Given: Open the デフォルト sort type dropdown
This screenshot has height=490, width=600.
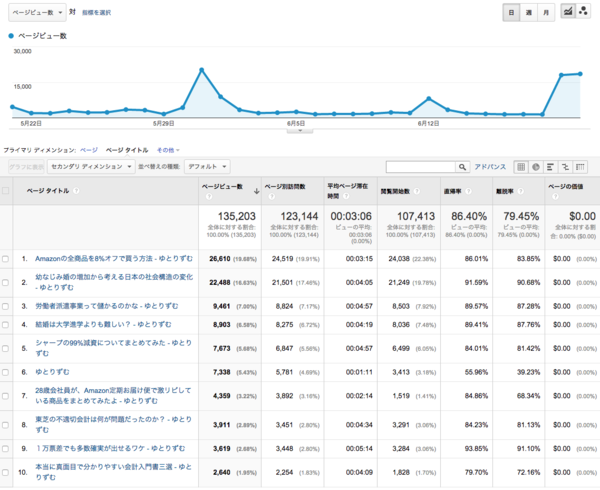Looking at the screenshot, I should pyautogui.click(x=207, y=167).
